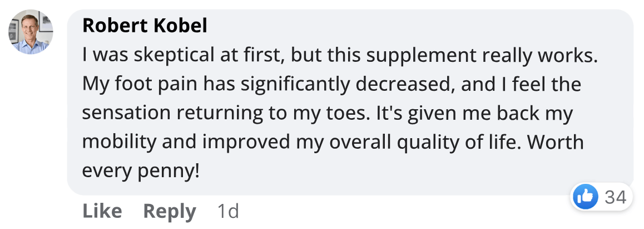Click the "1d" comment timestamp

(227, 211)
